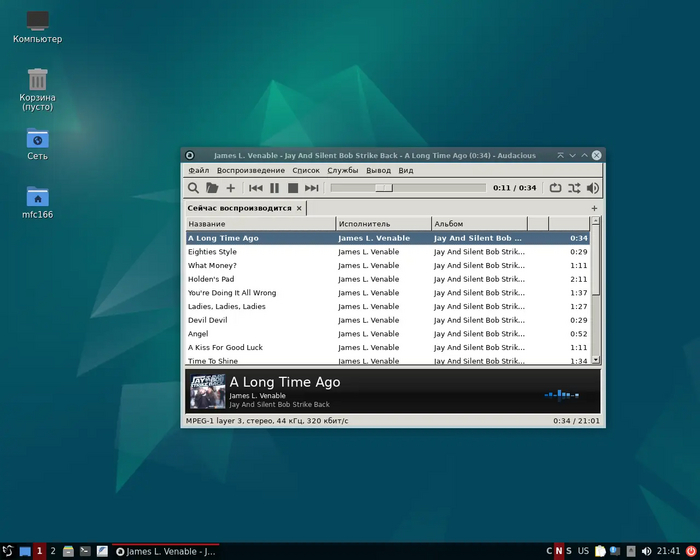Open the Файл menu
Screen dimensions: 700x560
point(198,170)
